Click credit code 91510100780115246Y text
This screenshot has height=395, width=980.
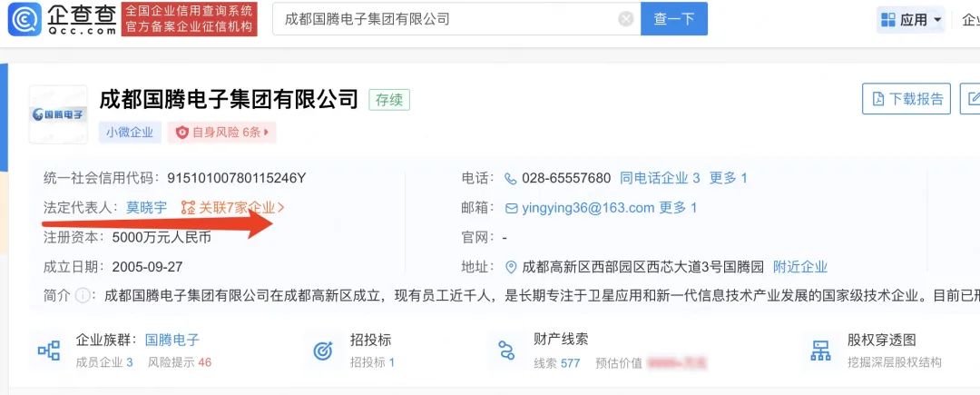pos(237,178)
